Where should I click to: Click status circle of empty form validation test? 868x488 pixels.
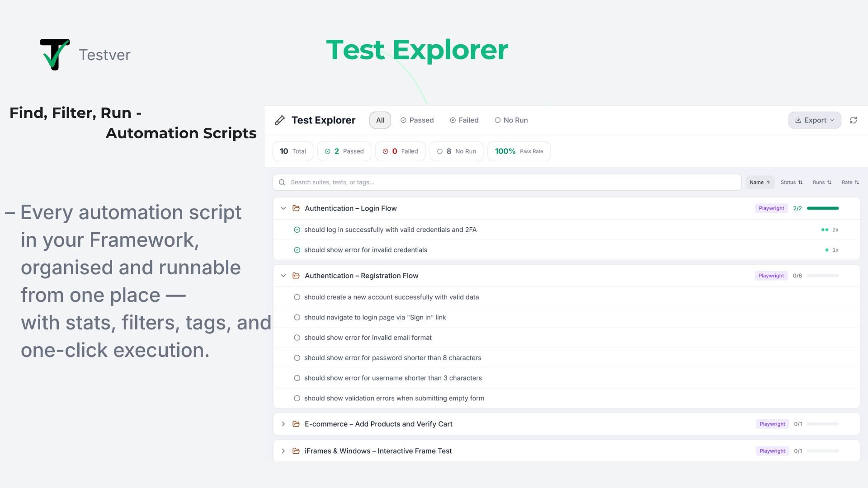click(x=297, y=399)
